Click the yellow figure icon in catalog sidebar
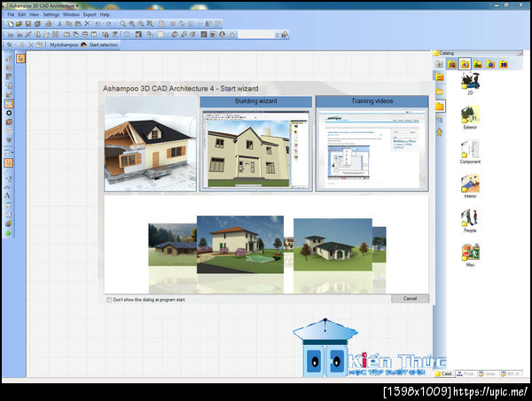The width and height of the screenshot is (532, 401). tap(440, 131)
